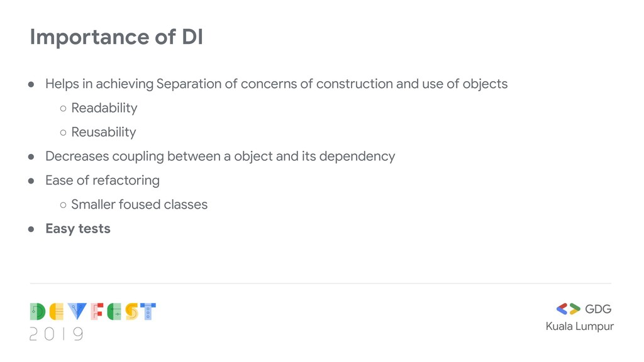Click the horizontal divider line above footer
Image resolution: width=644 pixels, height=362 pixels.
(x=321, y=283)
